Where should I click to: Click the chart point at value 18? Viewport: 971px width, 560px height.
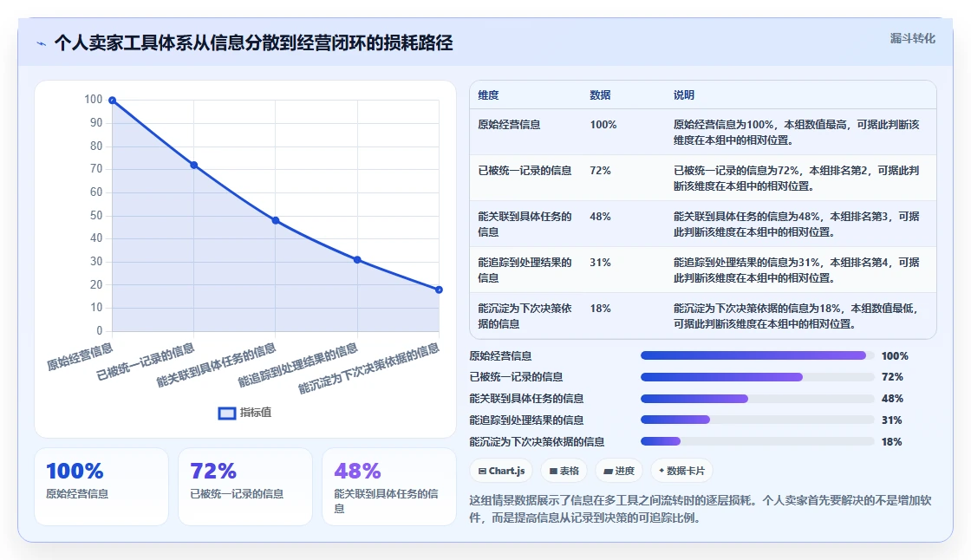439,290
